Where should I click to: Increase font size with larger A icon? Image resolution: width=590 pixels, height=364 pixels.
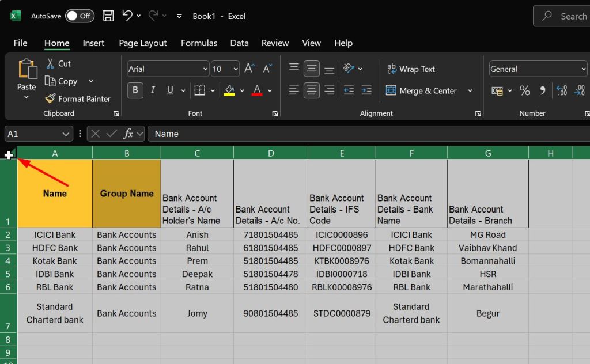[249, 69]
